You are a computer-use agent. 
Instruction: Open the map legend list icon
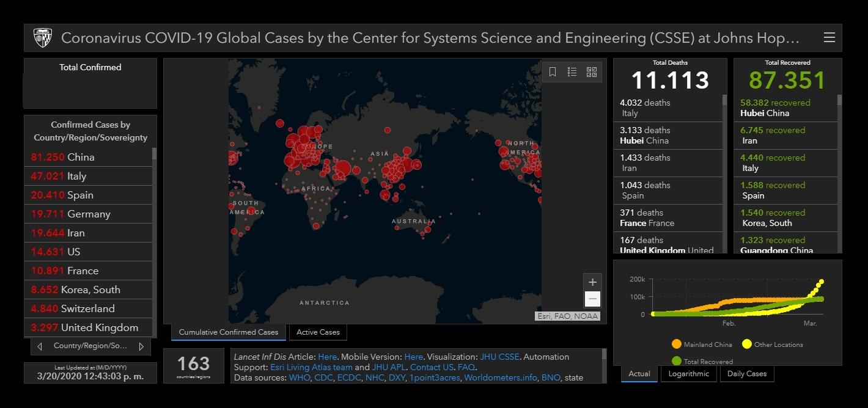pos(572,72)
